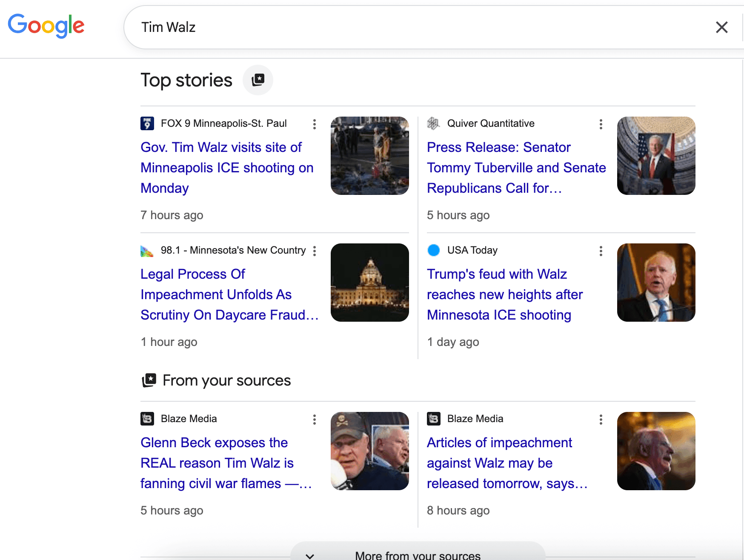The image size is (744, 560).
Task: Expand More from your sources
Action: click(x=417, y=554)
